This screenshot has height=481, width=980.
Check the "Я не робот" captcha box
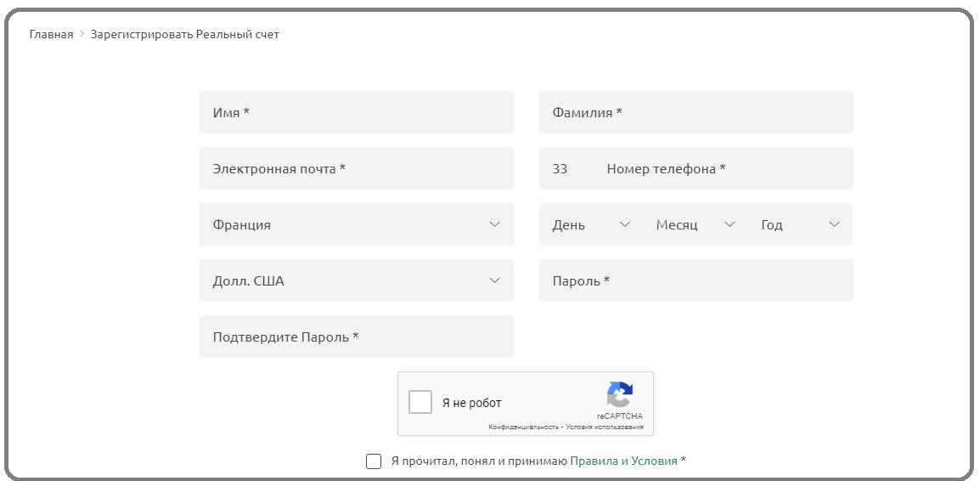pos(420,402)
